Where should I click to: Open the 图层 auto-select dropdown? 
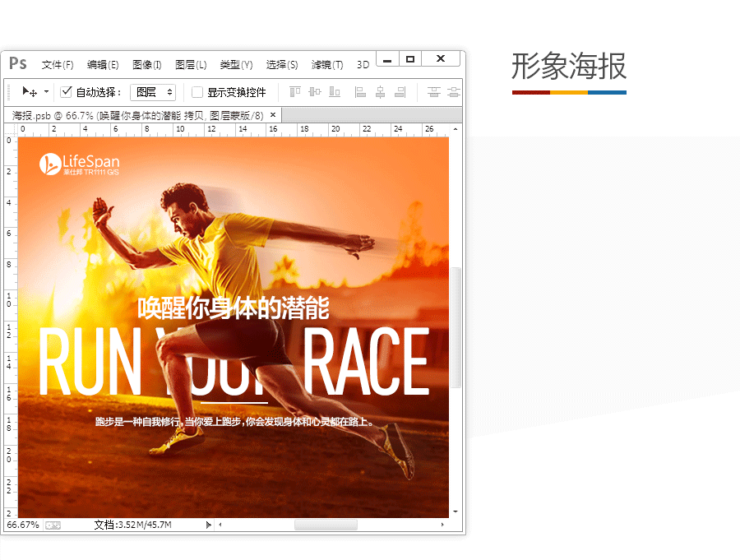pyautogui.click(x=153, y=92)
